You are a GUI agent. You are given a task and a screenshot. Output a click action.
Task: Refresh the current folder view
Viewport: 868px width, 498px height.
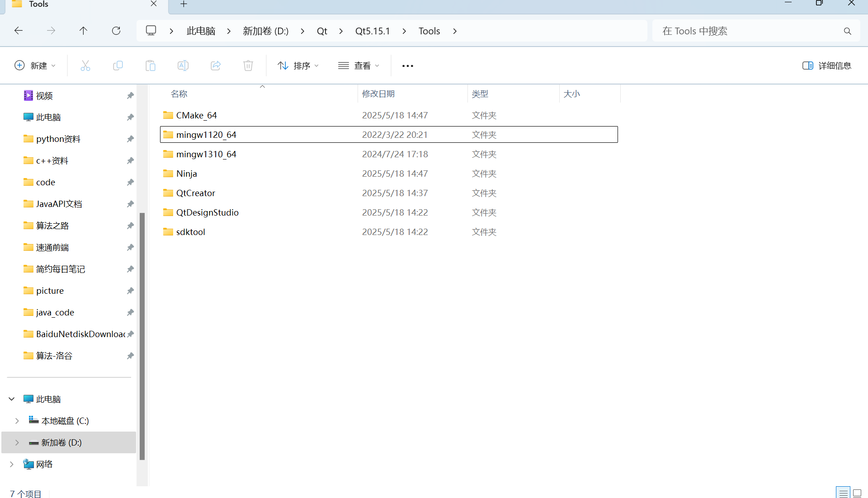[116, 31]
